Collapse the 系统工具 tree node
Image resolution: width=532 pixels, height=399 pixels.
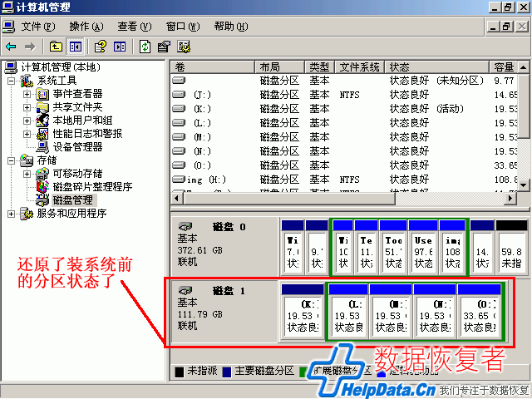tap(11, 81)
